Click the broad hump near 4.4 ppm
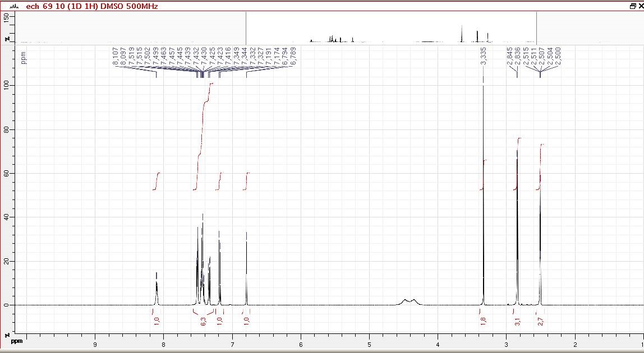Viewport: 644px width, 353px height. click(x=410, y=301)
